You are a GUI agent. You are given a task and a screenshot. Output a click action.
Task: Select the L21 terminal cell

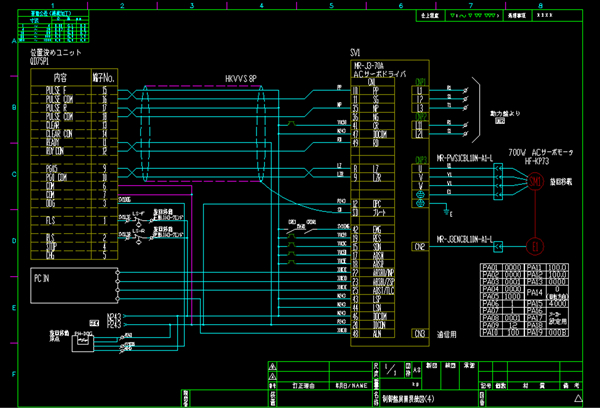click(x=420, y=134)
